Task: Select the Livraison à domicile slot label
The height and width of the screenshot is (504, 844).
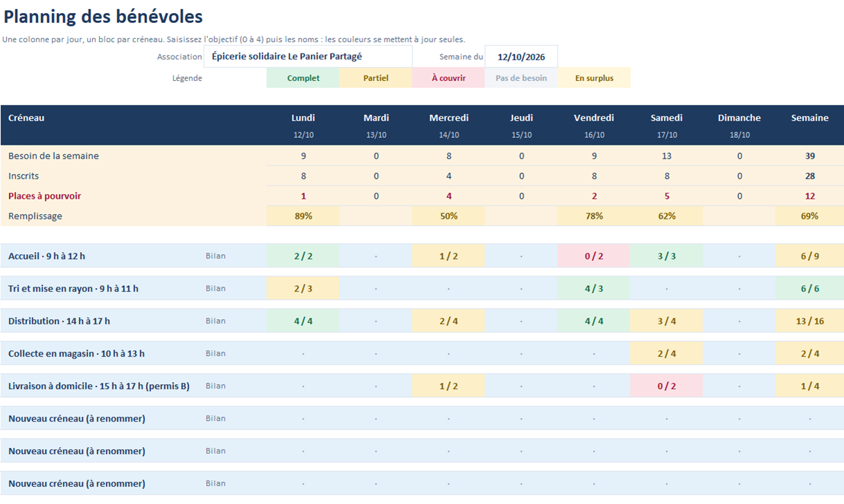Action: pos(99,386)
